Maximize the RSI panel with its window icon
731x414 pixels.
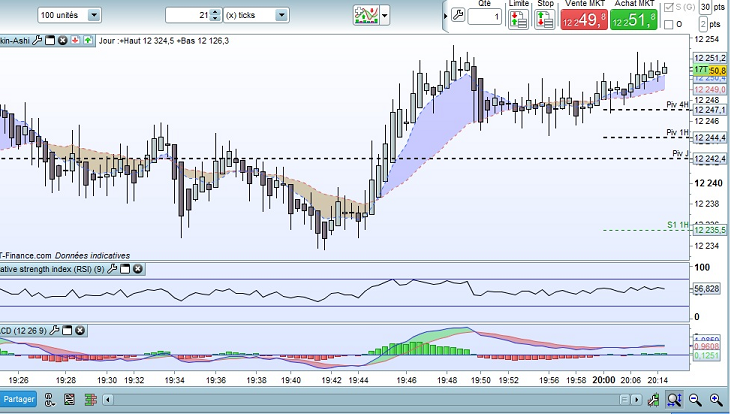pos(125,269)
